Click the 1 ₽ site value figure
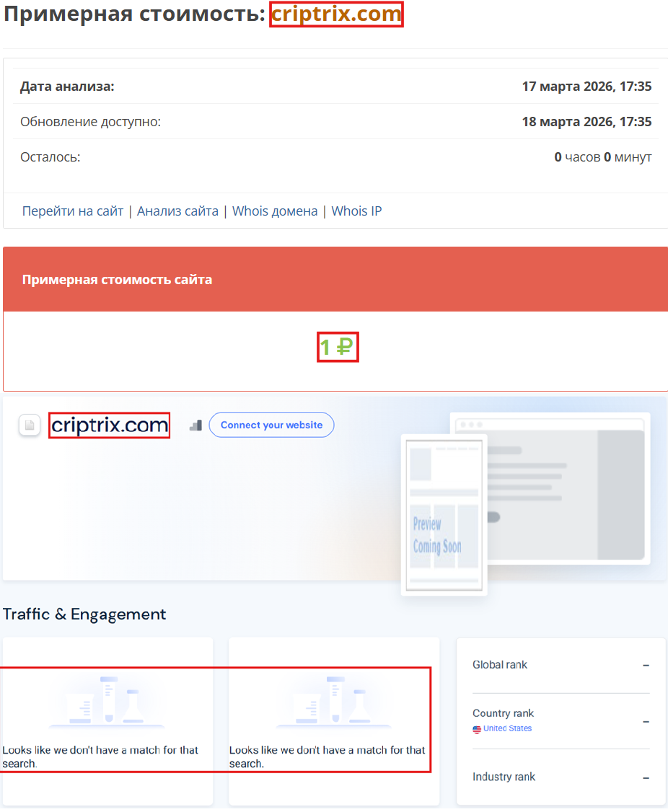The image size is (668, 812). click(x=337, y=347)
